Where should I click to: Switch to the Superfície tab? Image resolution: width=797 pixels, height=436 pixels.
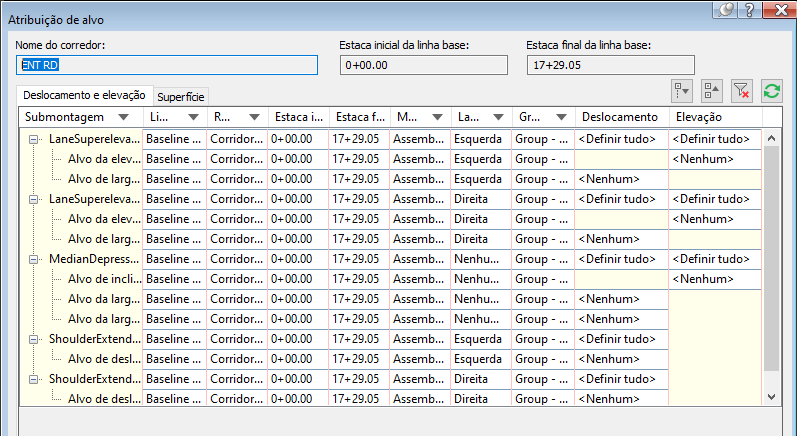click(x=181, y=96)
